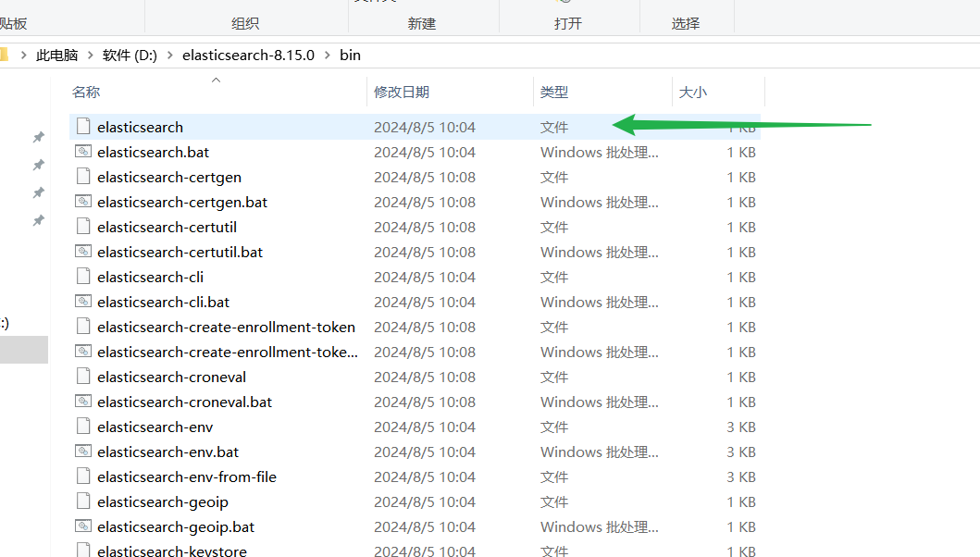This screenshot has height=557, width=980.
Task: Click the elasticsearch file icon
Action: pyautogui.click(x=83, y=126)
